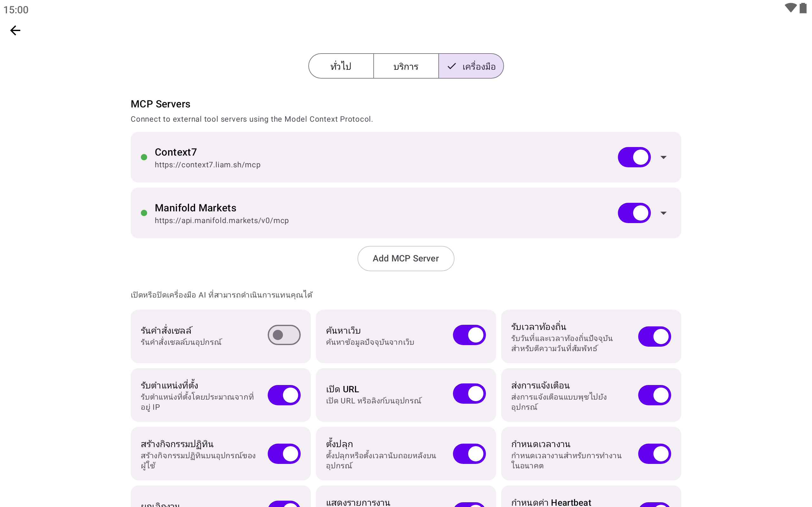Viewport: 812px width, 507px height.
Task: Click Context7 green status dot
Action: (144, 157)
